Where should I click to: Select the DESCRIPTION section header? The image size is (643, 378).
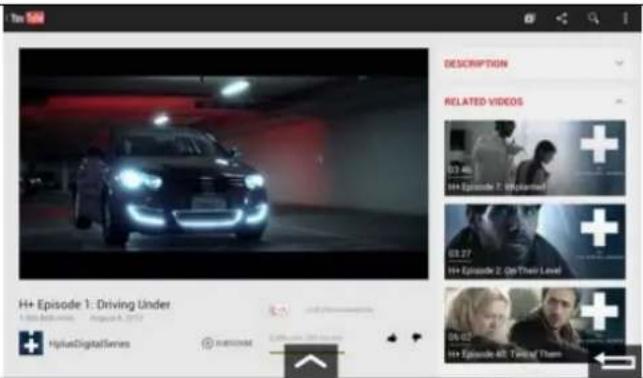click(x=476, y=64)
